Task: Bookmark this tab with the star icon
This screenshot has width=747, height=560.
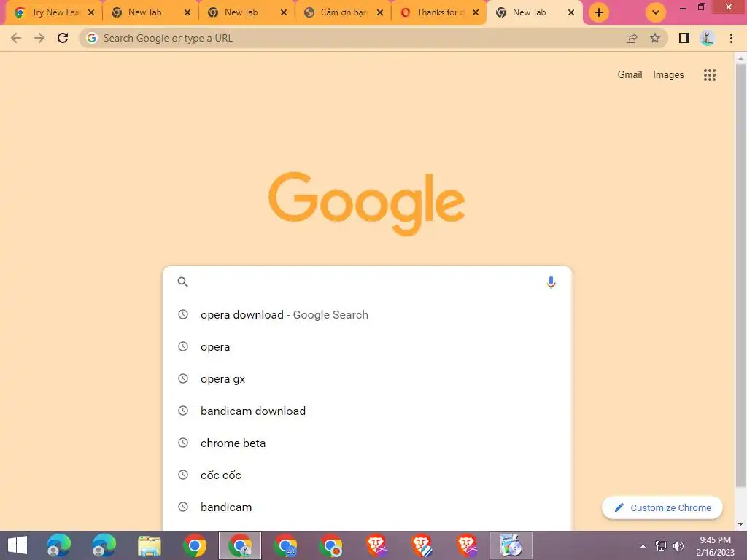Action: (x=655, y=38)
